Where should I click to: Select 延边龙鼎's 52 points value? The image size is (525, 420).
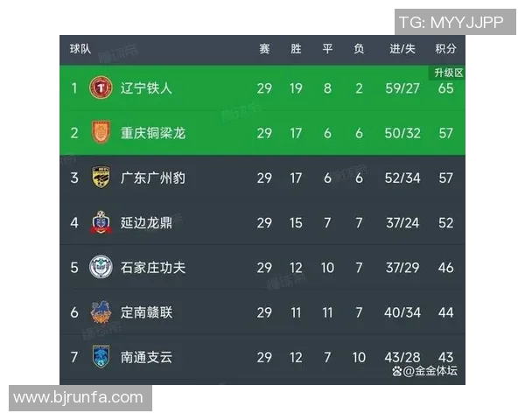tap(446, 222)
